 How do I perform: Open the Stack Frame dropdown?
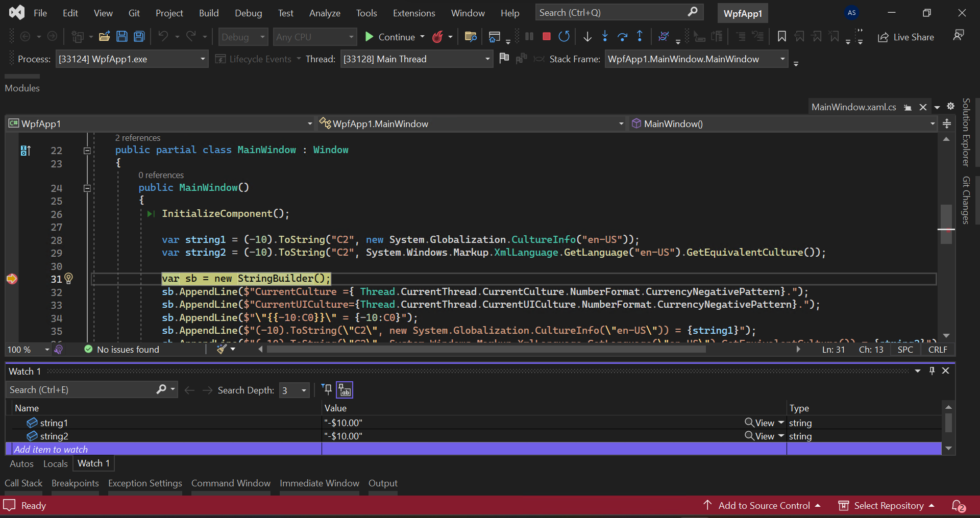(x=696, y=59)
